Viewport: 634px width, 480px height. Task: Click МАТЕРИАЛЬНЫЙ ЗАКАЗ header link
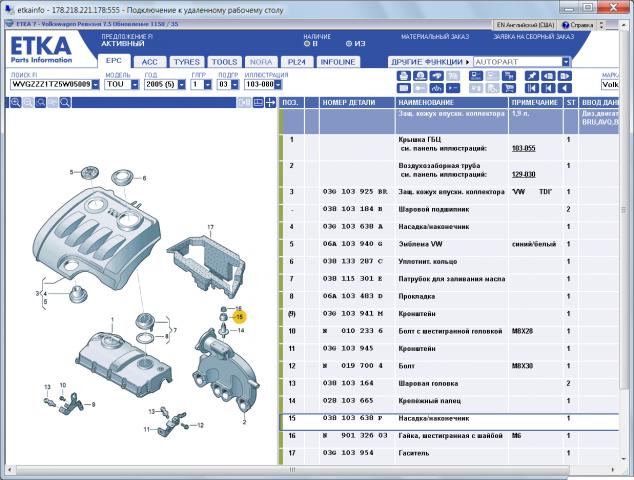click(x=435, y=37)
